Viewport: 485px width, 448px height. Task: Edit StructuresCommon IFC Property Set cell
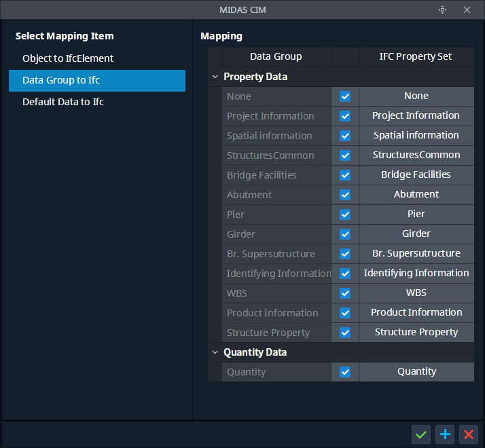[416, 155]
